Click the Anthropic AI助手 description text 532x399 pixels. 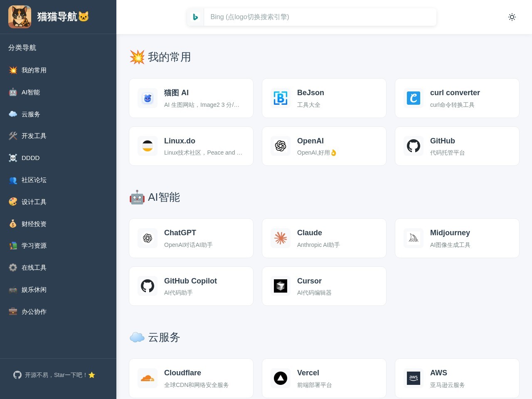318,245
